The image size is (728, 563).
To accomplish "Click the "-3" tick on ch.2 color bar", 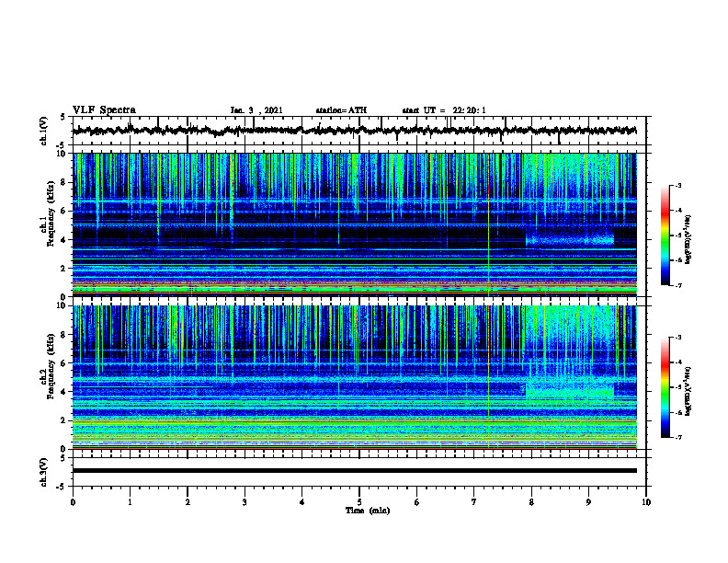I will 678,338.
